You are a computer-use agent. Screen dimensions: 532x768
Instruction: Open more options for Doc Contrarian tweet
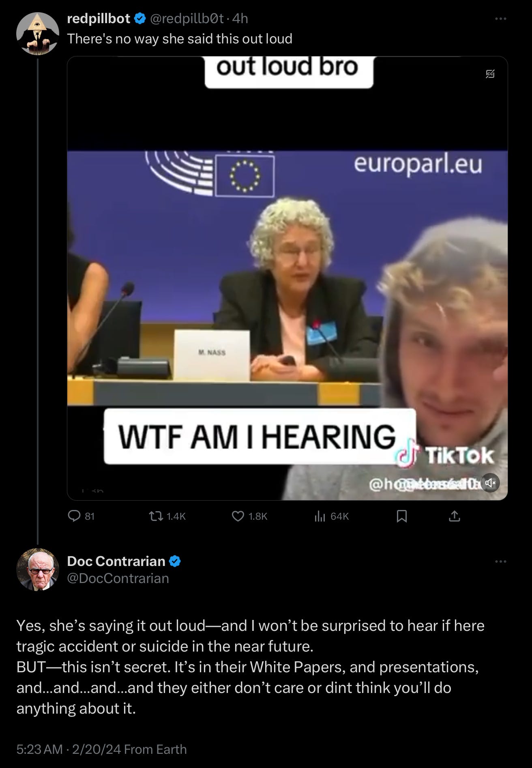(x=501, y=561)
